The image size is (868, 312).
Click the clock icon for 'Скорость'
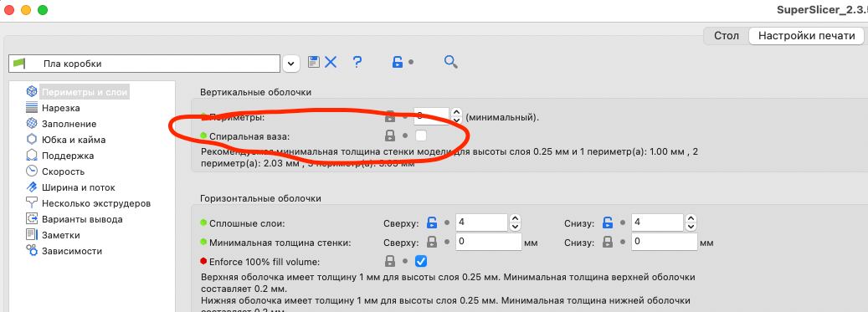click(32, 171)
